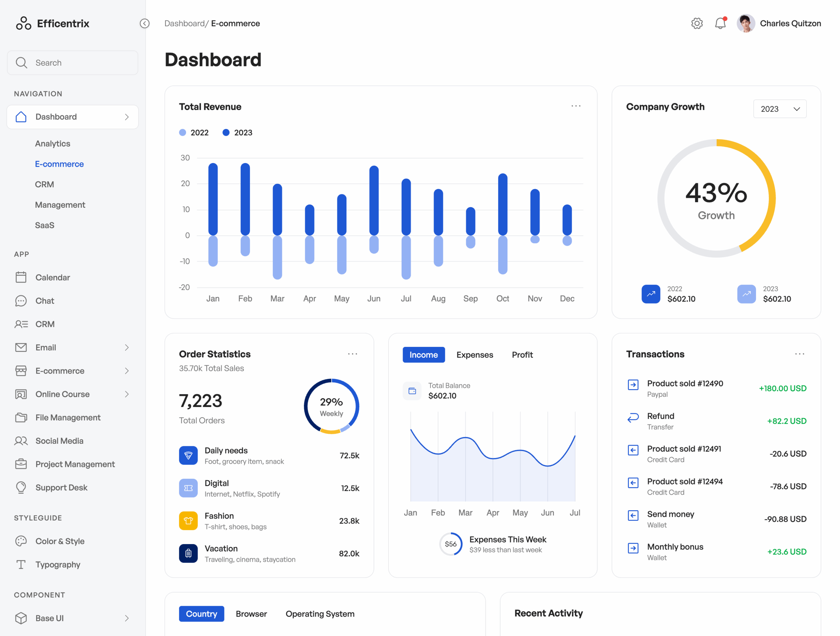Click the Vacation luggage icon
Image resolution: width=840 pixels, height=636 pixels.
(x=188, y=553)
